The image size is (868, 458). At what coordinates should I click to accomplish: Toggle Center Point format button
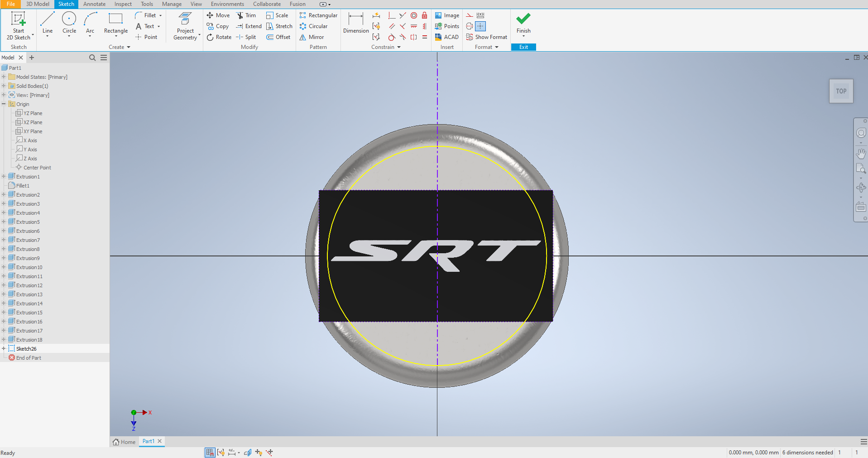point(480,26)
